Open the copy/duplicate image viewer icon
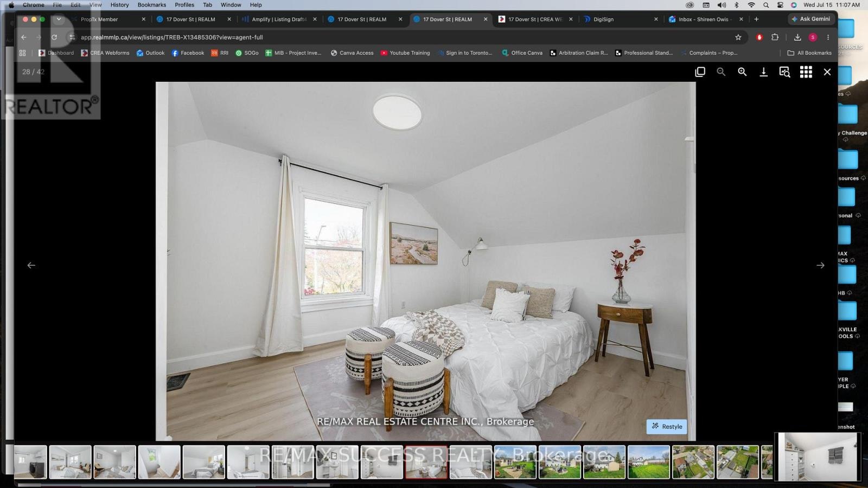Image resolution: width=868 pixels, height=488 pixels. coord(700,72)
